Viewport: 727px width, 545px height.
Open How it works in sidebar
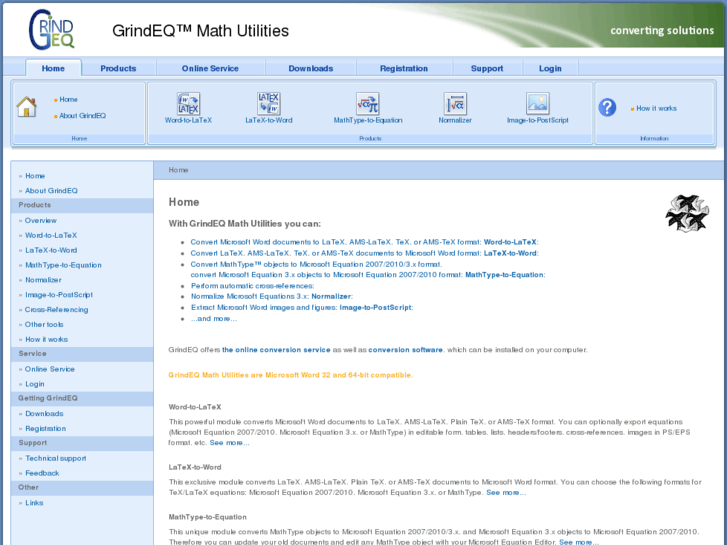tap(46, 339)
